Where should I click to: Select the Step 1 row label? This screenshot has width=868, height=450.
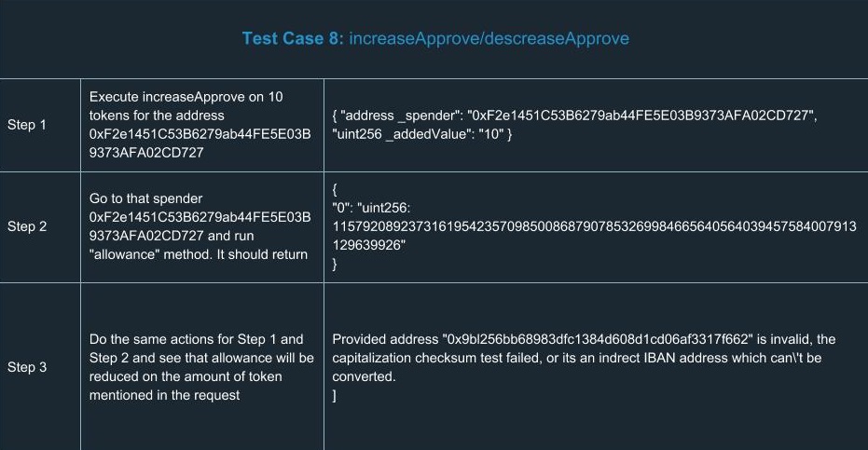tap(27, 125)
